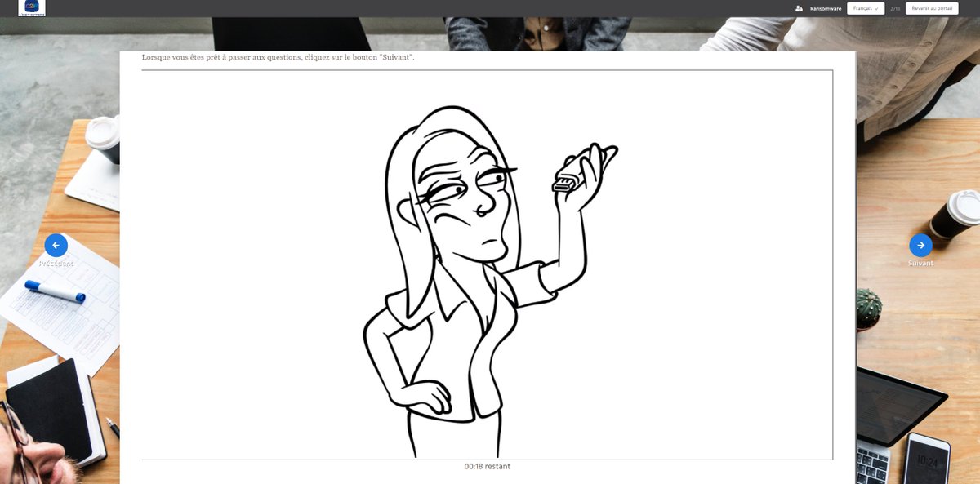Click the 2/13 page counter

[895, 8]
